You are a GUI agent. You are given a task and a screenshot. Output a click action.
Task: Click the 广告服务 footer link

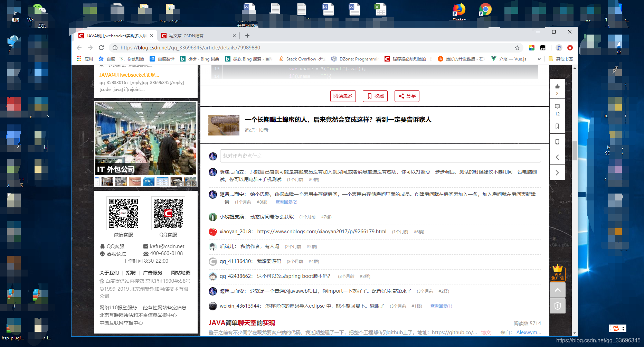pyautogui.click(x=153, y=273)
